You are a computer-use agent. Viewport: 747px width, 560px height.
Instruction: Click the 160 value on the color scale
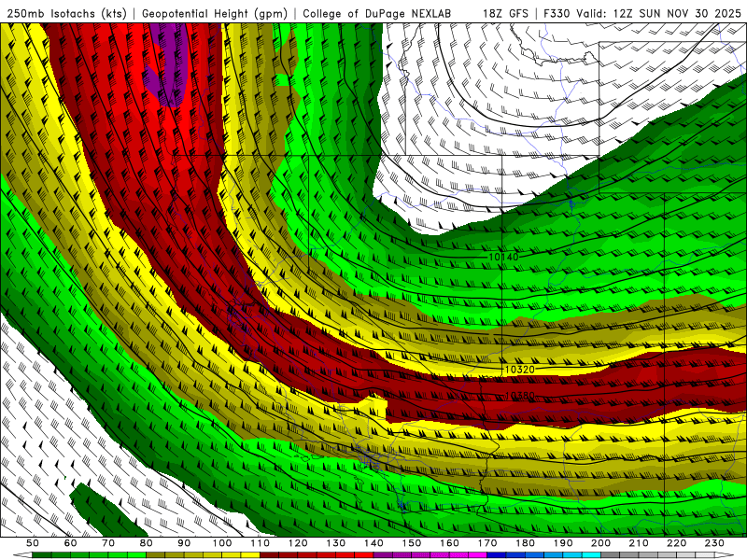pyautogui.click(x=449, y=543)
